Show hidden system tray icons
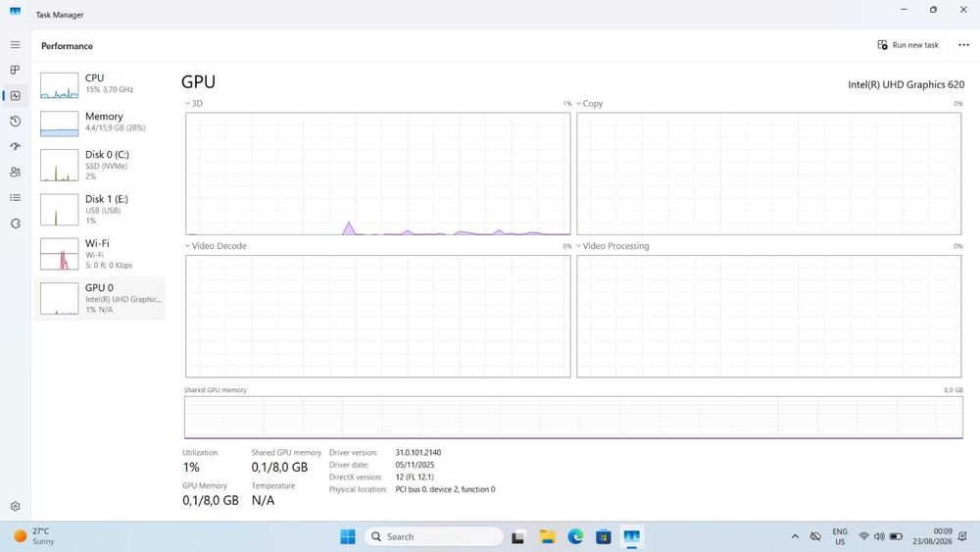Screen dimensions: 980x552 point(795,536)
